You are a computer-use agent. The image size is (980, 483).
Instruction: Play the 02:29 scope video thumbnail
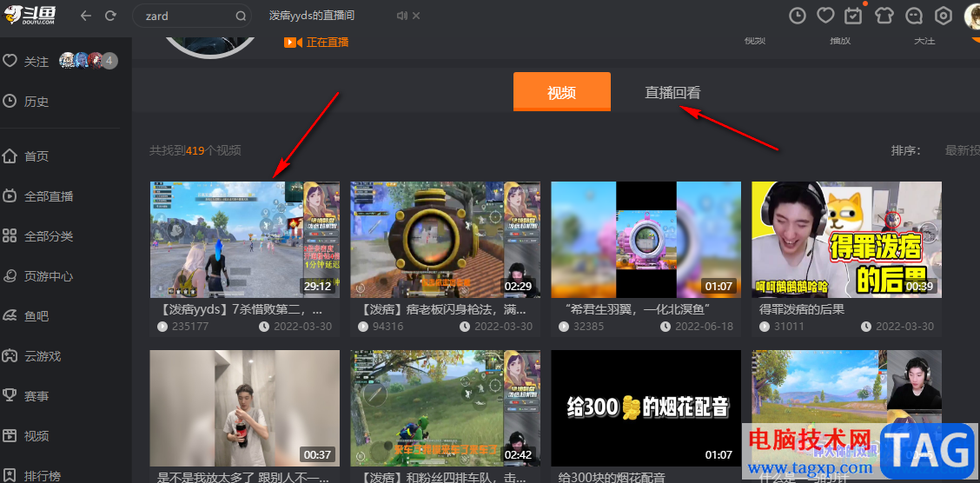445,239
